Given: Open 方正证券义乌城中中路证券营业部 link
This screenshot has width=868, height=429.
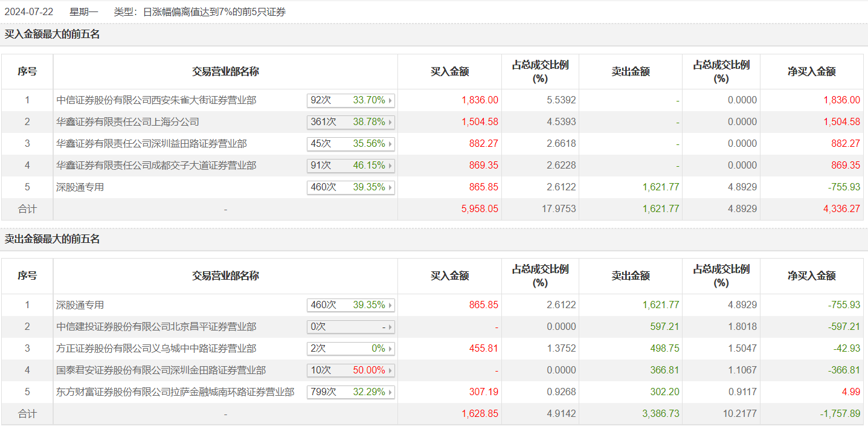Looking at the screenshot, I should tap(156, 349).
